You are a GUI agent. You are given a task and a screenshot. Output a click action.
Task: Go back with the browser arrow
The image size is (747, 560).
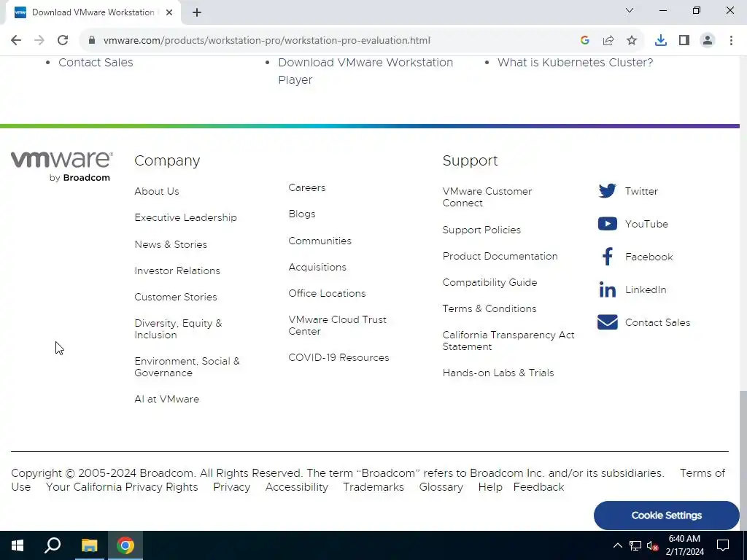pyautogui.click(x=16, y=41)
